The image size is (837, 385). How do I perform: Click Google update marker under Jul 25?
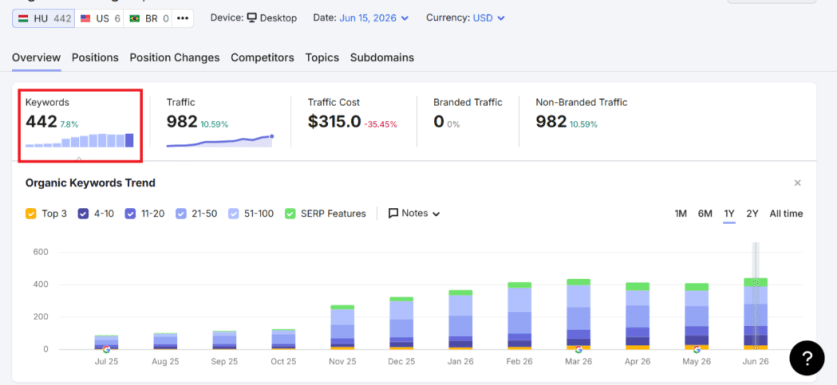tap(106, 349)
